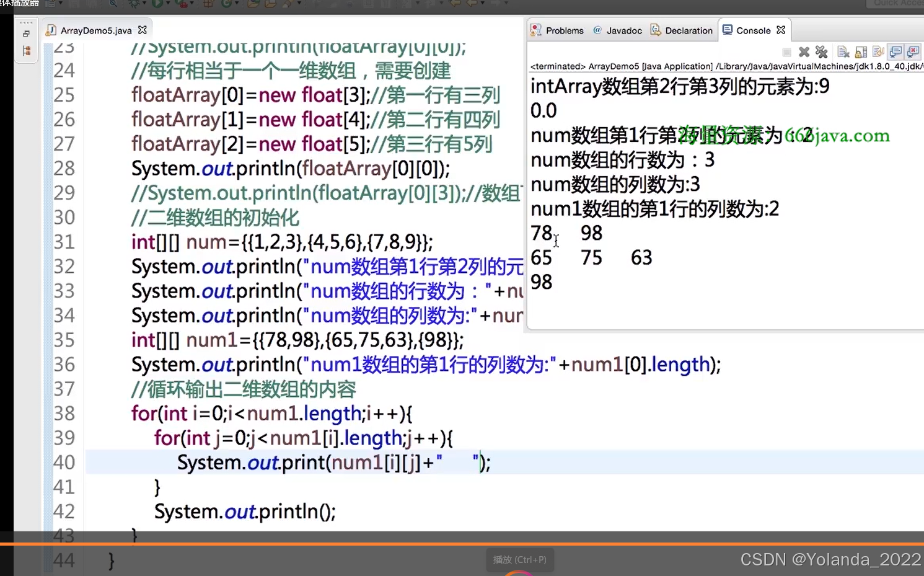Click the console output "0.0"
This screenshot has height=576, width=924.
[543, 111]
